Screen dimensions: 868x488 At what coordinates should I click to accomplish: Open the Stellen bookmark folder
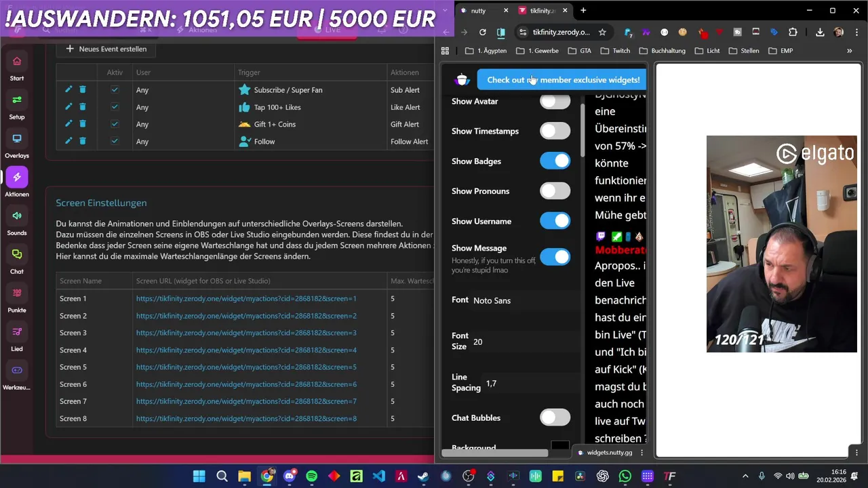click(743, 51)
